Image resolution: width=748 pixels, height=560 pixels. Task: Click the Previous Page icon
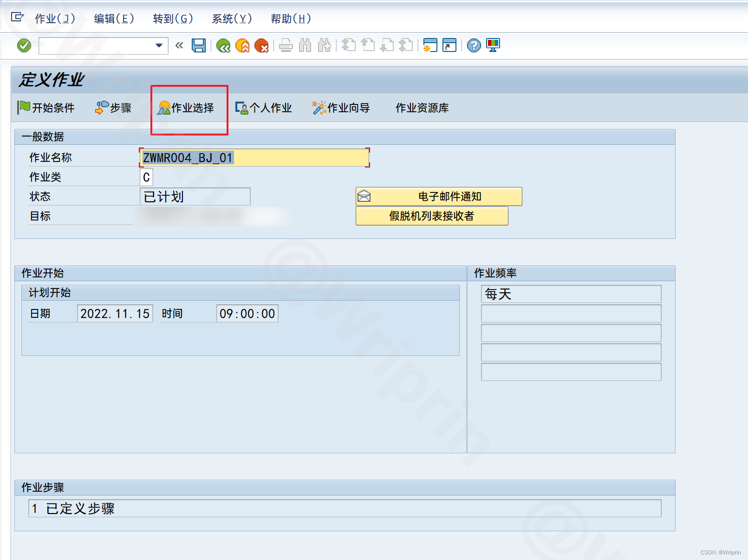click(x=368, y=45)
